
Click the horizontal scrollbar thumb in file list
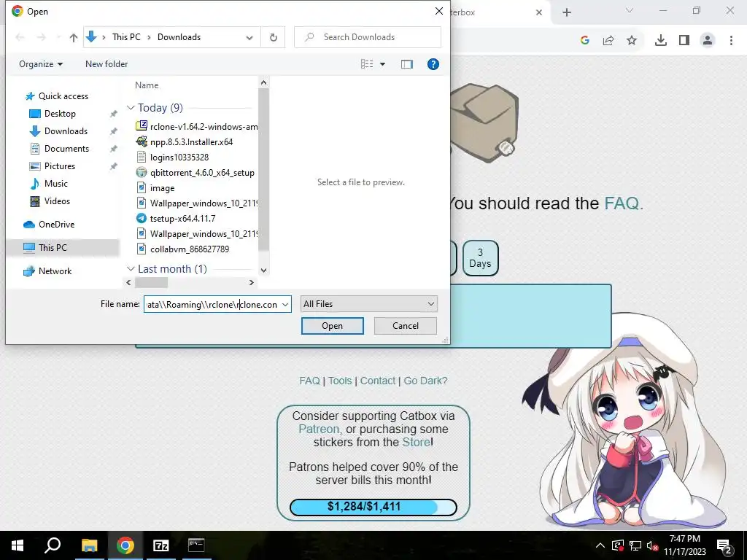151,282
